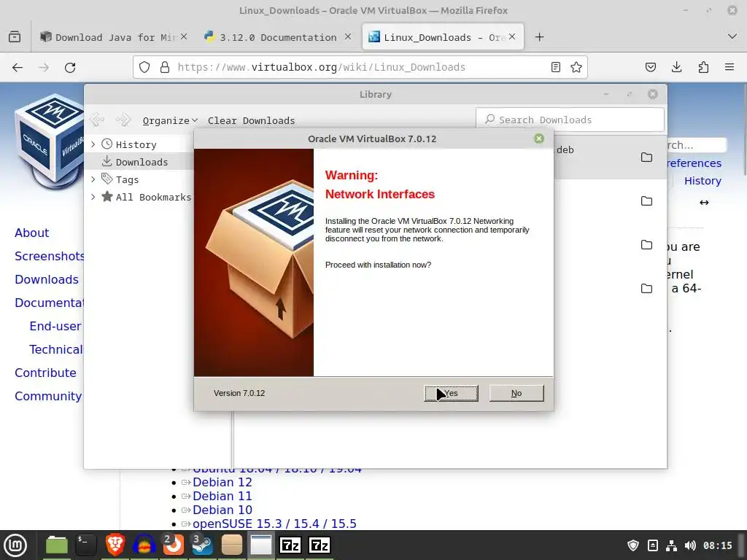The height and width of the screenshot is (560, 747).
Task: Open the security shield tray icon
Action: coord(633,545)
